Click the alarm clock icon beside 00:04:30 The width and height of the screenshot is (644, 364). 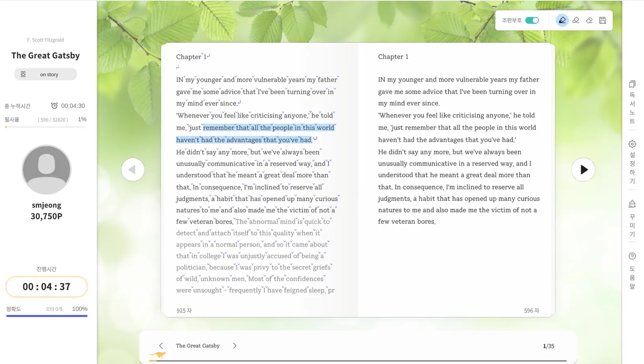(54, 106)
